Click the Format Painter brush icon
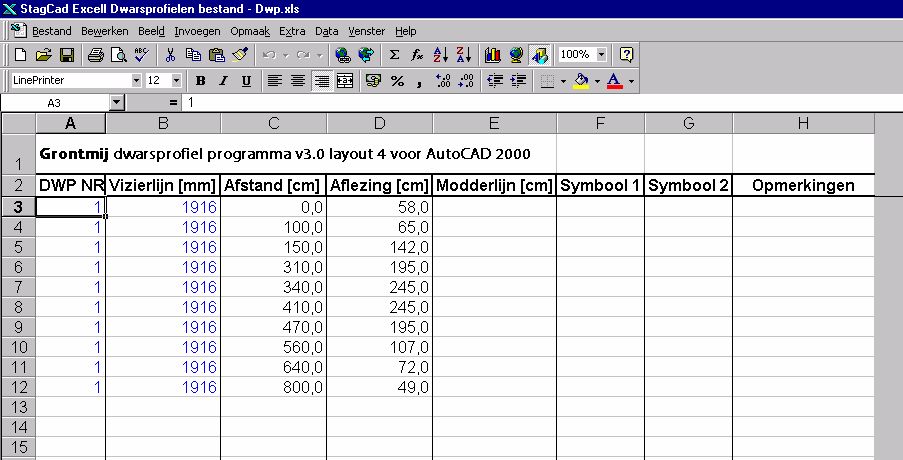The height and width of the screenshot is (460, 903). point(239,55)
